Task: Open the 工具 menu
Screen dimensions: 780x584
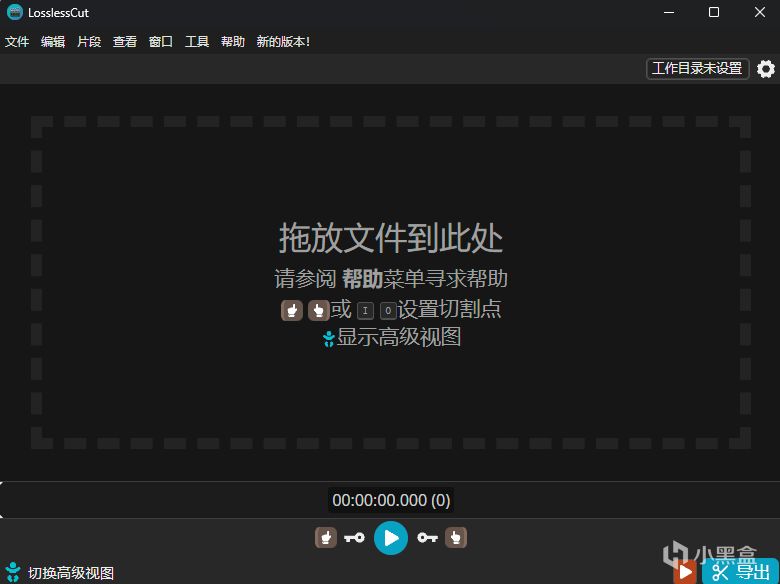Action: [197, 42]
